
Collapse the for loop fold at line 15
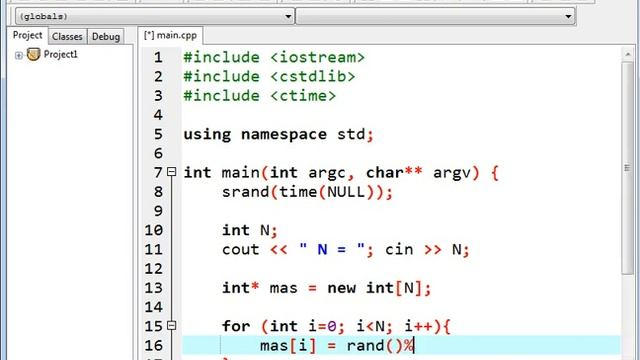[172, 325]
